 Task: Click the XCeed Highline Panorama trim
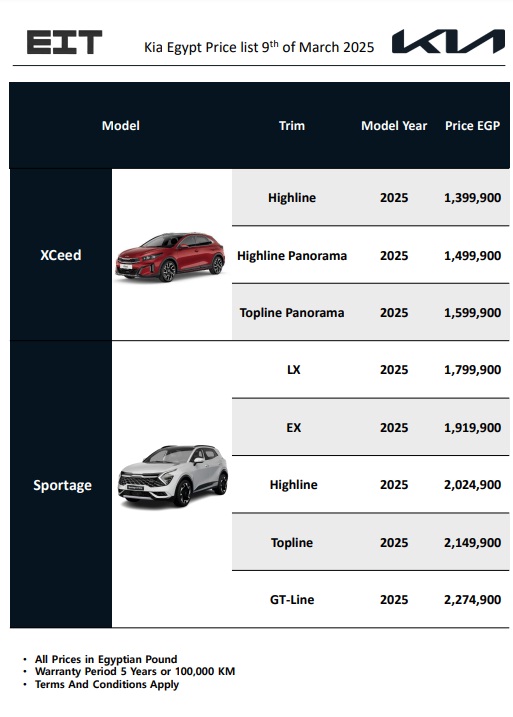tap(292, 256)
